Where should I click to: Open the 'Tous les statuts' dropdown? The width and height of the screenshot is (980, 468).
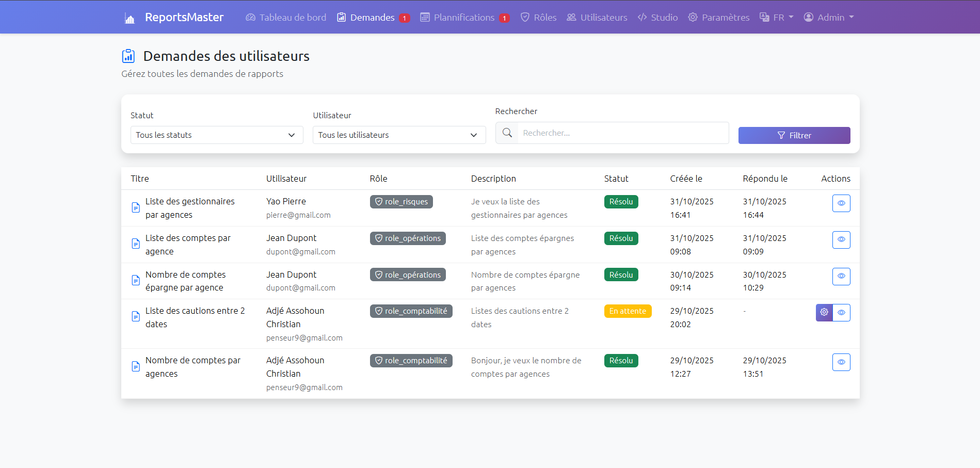[217, 135]
